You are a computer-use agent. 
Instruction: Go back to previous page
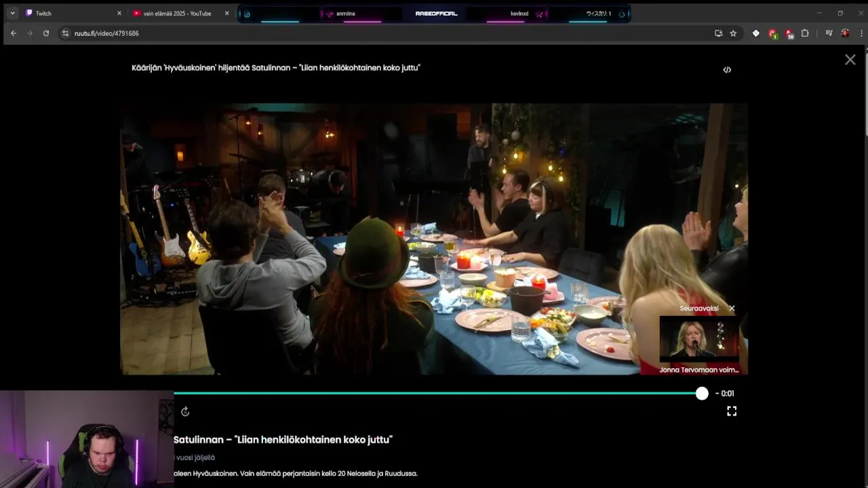[13, 33]
